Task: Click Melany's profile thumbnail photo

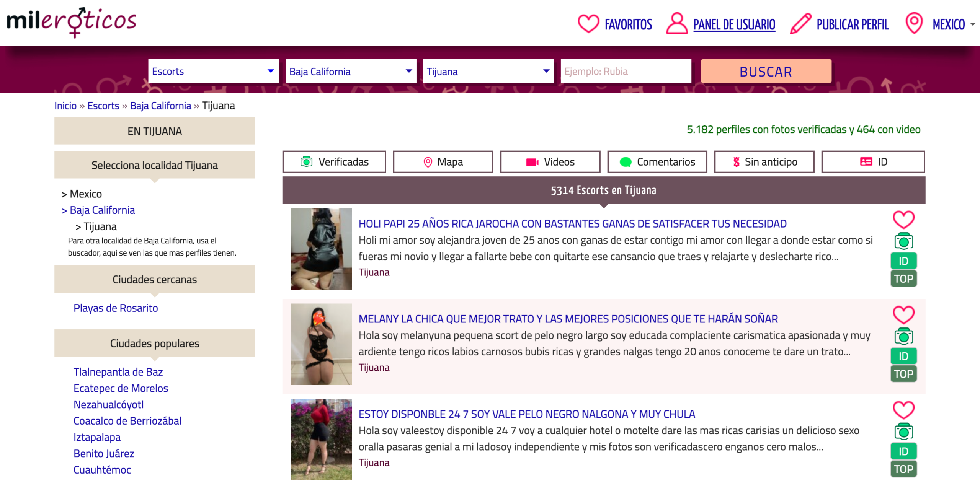Action: pyautogui.click(x=321, y=344)
